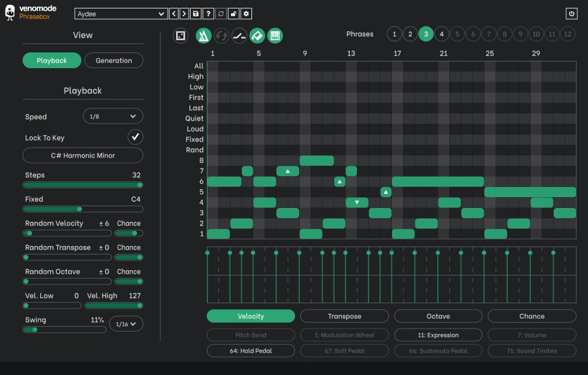Select phrase number 4
This screenshot has width=588, height=375.
[x=441, y=34]
